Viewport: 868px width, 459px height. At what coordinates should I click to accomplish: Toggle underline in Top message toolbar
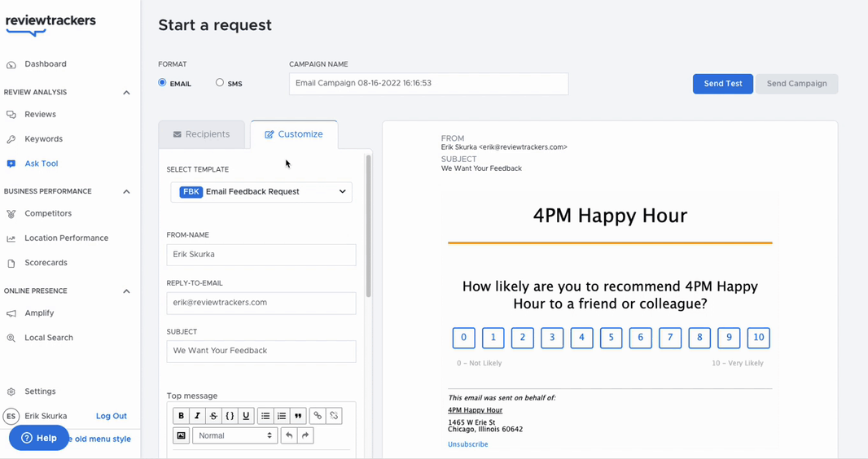[x=247, y=416]
